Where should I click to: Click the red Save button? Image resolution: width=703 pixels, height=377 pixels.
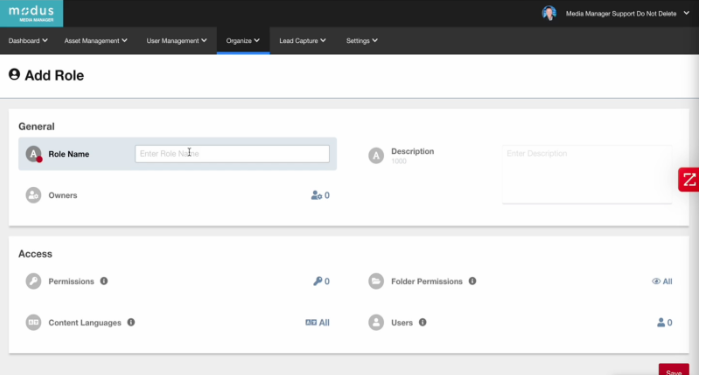(674, 370)
